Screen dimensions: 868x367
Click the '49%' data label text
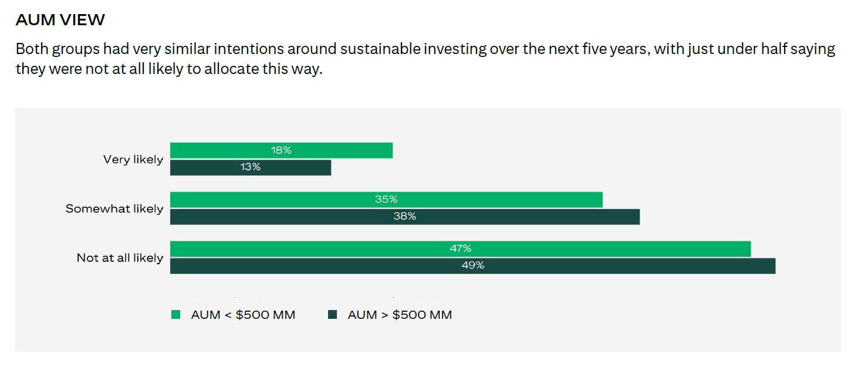click(472, 265)
